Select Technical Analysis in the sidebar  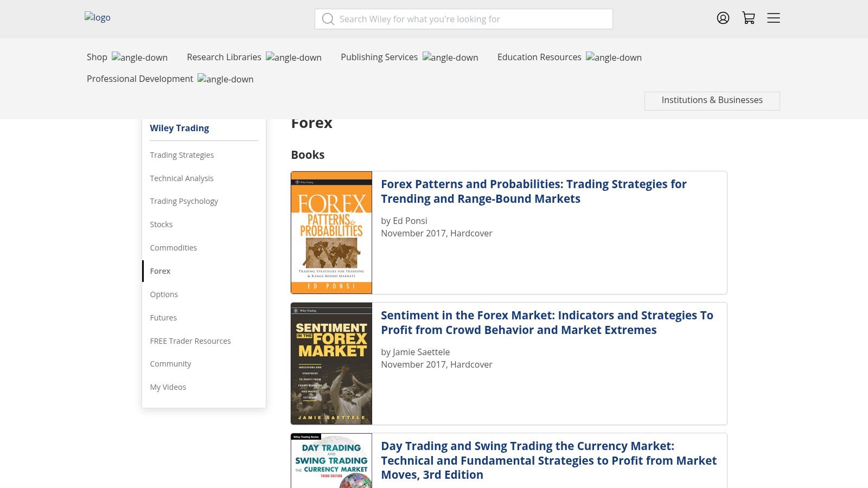point(182,178)
